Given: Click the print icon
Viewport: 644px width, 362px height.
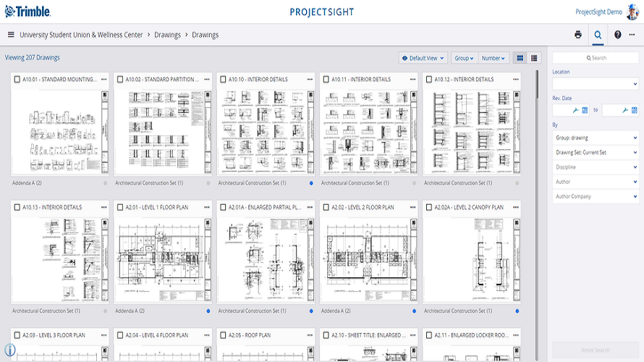Looking at the screenshot, I should click(x=578, y=35).
